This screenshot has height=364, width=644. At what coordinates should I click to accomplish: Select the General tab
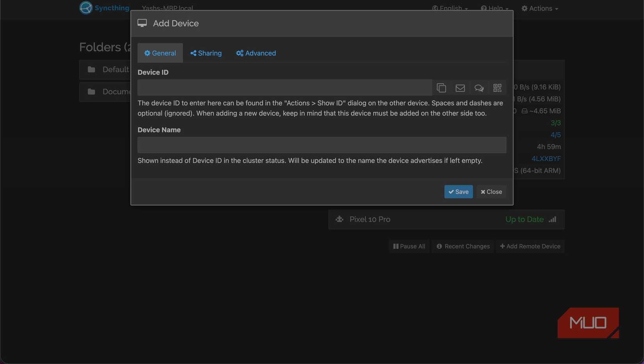tap(160, 53)
